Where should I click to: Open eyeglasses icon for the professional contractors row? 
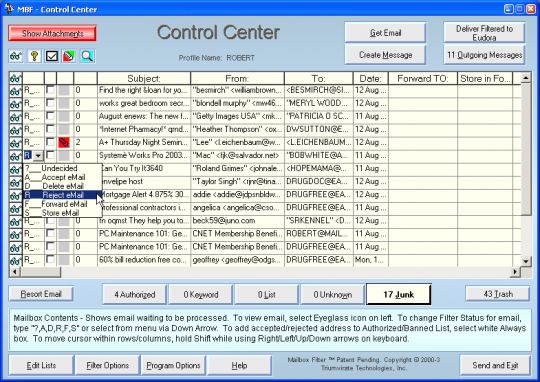pyautogui.click(x=16, y=209)
